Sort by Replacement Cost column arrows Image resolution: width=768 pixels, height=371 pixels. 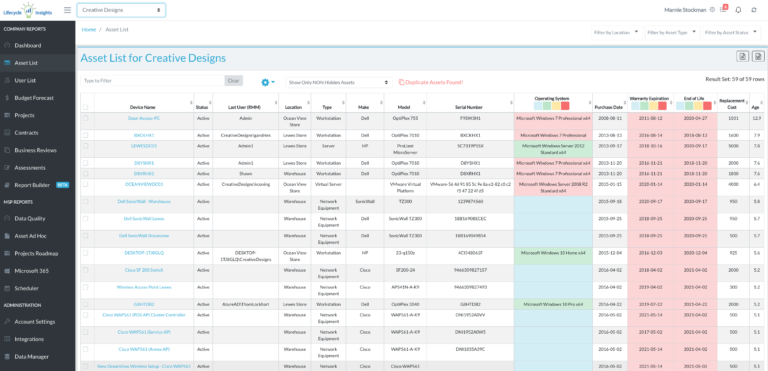coord(746,102)
